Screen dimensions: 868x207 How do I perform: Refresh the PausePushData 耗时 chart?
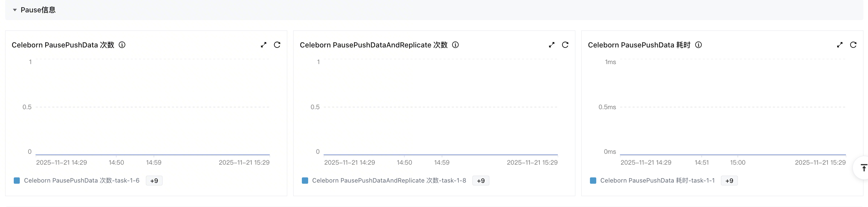[853, 45]
